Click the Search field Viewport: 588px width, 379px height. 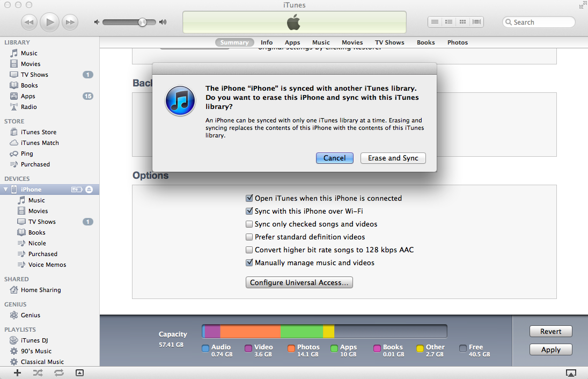coord(539,22)
